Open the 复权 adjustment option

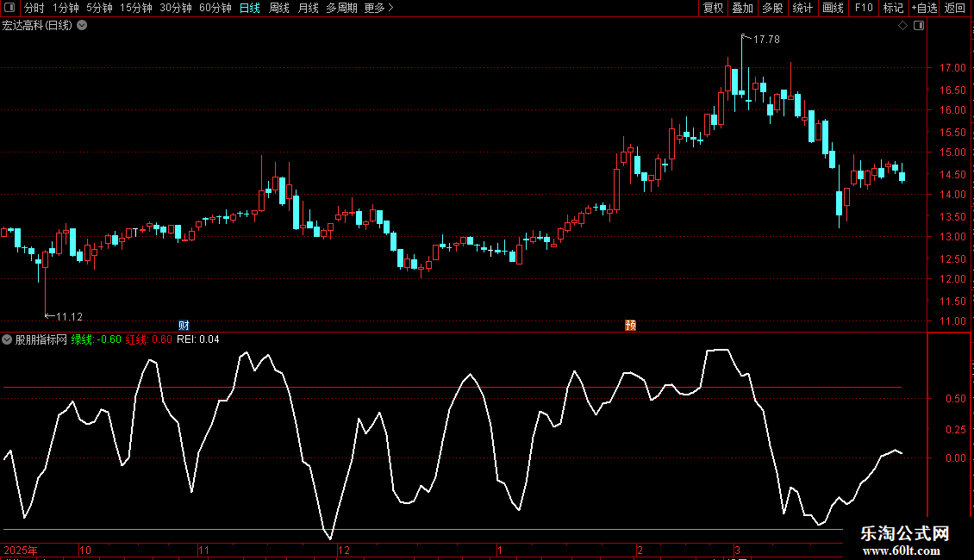click(x=713, y=8)
